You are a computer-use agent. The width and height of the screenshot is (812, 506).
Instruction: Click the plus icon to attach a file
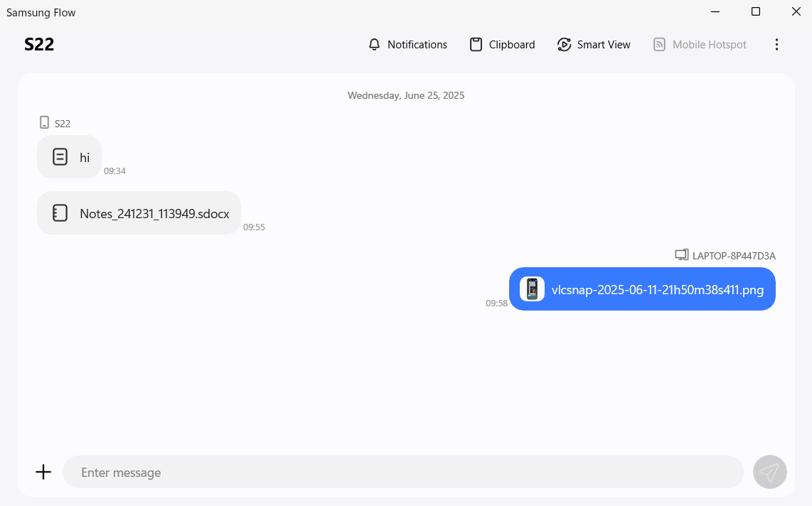(43, 472)
